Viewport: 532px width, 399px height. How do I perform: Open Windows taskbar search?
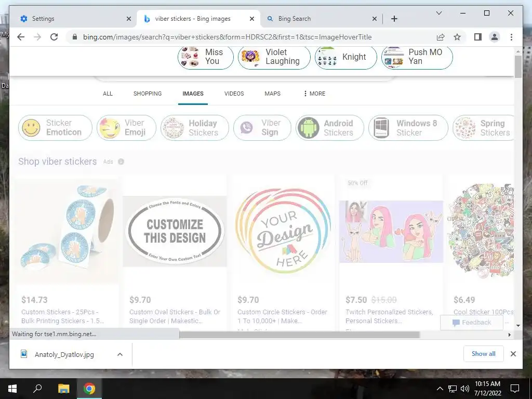pyautogui.click(x=37, y=389)
